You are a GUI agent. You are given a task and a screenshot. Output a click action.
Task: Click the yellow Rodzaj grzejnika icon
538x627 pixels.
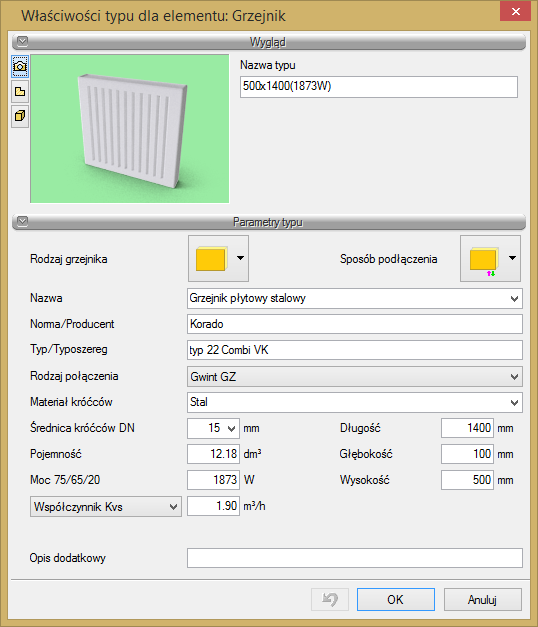pyautogui.click(x=211, y=259)
